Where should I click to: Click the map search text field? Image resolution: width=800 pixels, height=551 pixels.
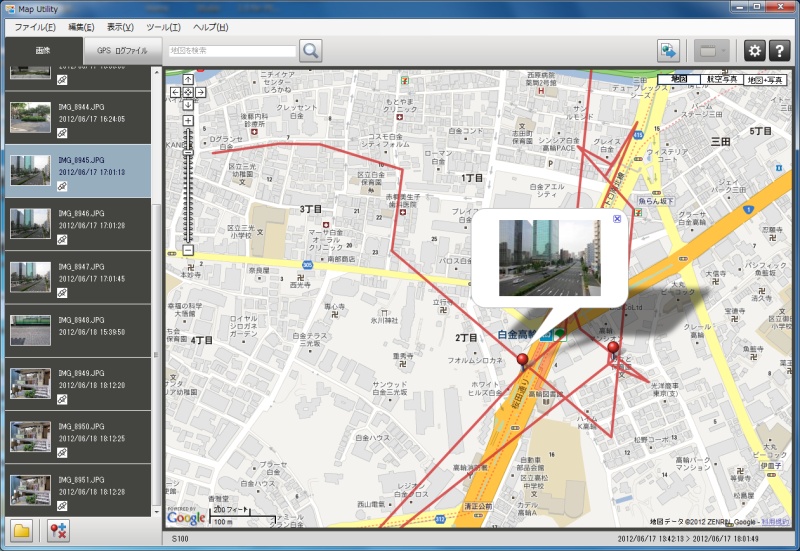pyautogui.click(x=232, y=51)
